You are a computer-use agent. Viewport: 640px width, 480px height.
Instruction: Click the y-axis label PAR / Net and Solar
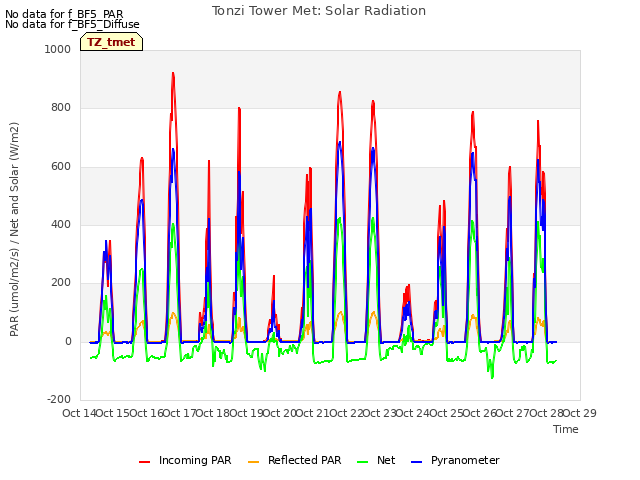(14, 229)
